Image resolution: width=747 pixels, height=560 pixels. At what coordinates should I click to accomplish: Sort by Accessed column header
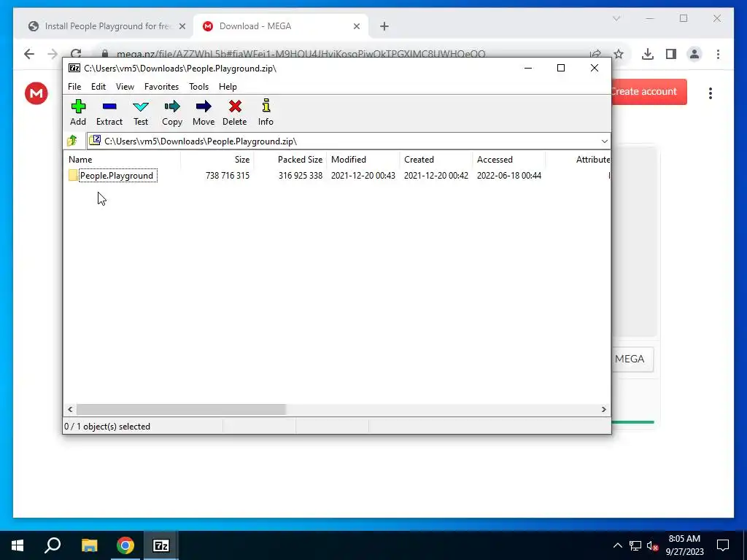(x=508, y=160)
